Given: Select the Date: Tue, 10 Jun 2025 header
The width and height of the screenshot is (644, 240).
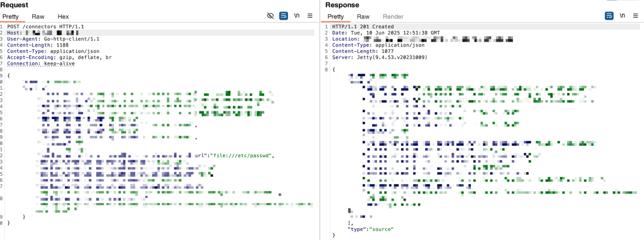Looking at the screenshot, I should coord(387,32).
